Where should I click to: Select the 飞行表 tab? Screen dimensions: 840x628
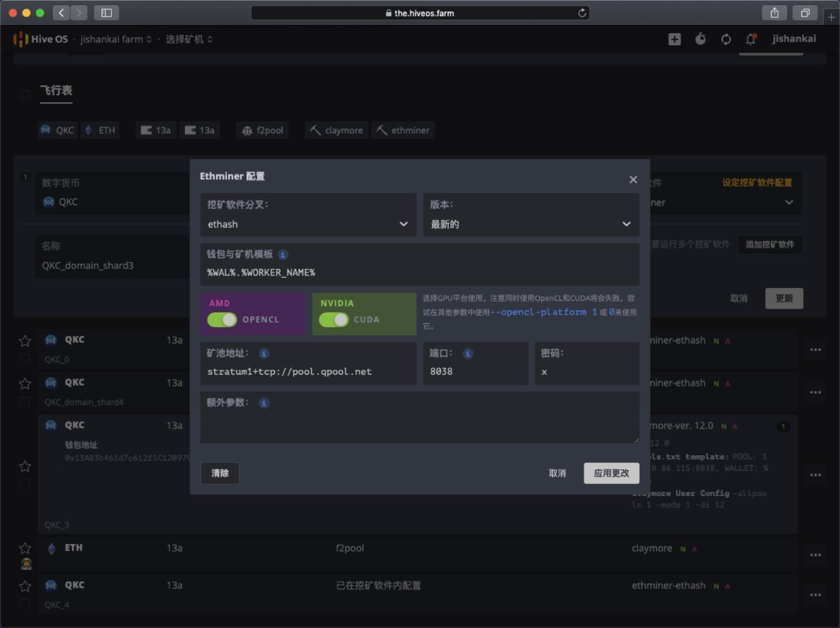(x=56, y=91)
